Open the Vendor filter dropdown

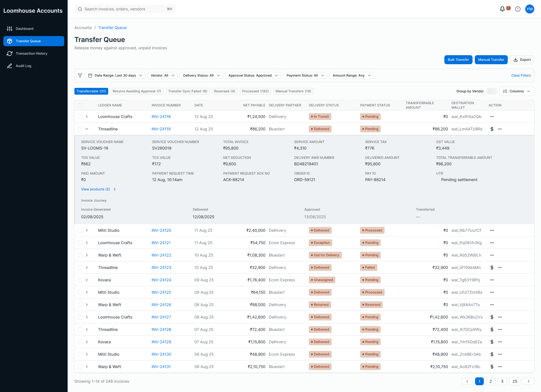pos(163,75)
